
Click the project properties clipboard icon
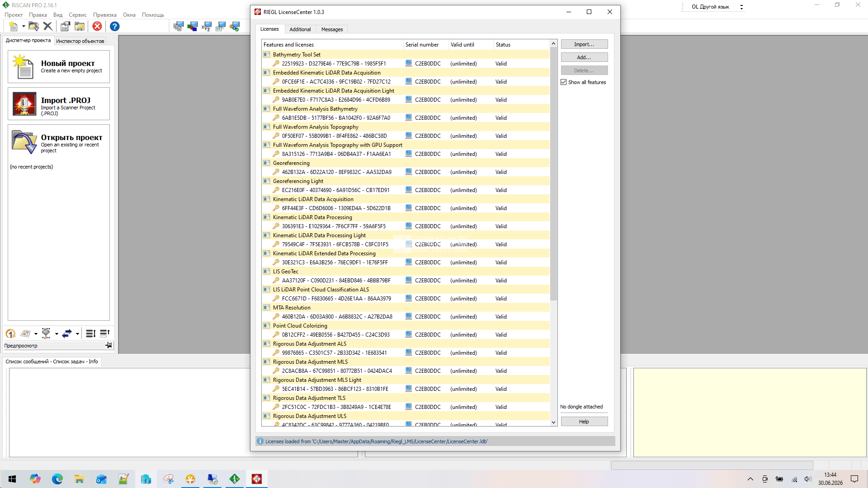coord(66,27)
